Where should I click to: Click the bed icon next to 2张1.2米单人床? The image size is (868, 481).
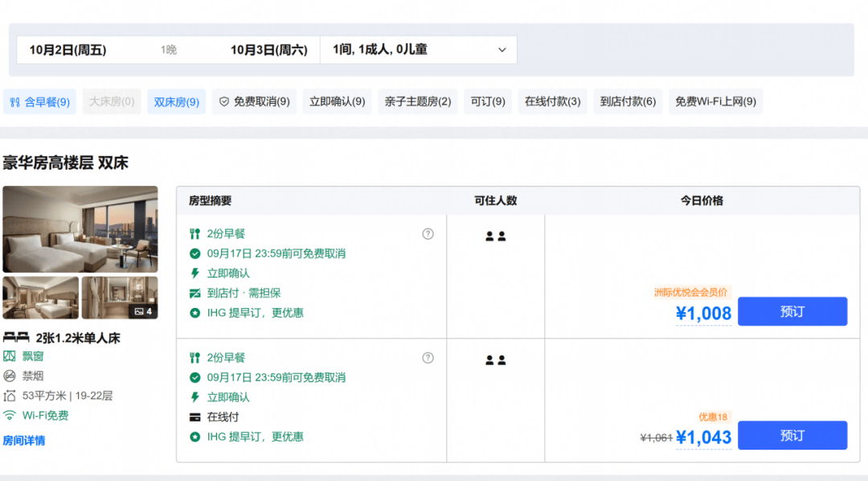pos(16,338)
